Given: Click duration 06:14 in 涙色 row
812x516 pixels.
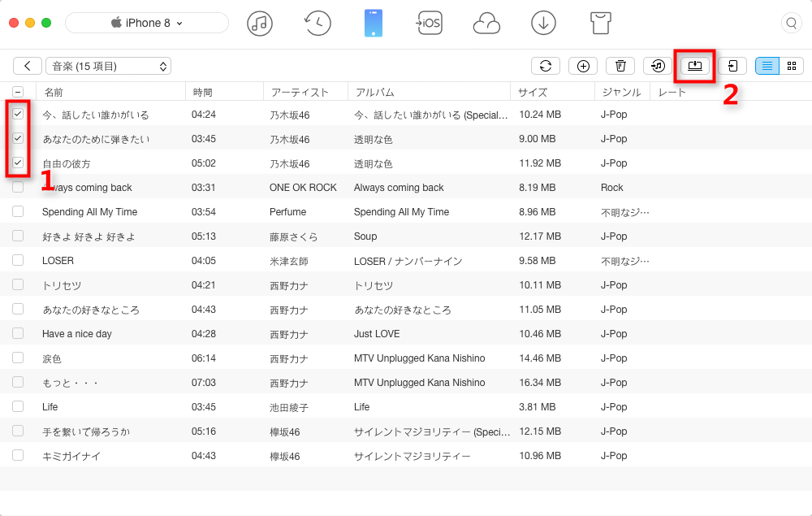Looking at the screenshot, I should pyautogui.click(x=204, y=358).
